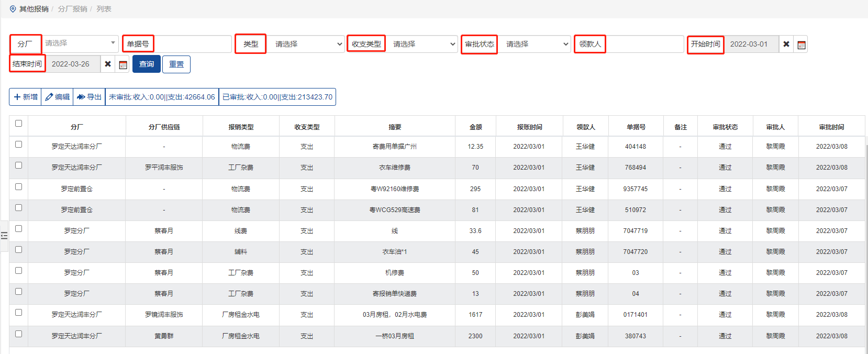Open the 审批状态 dropdown
The image size is (868, 354).
click(535, 44)
